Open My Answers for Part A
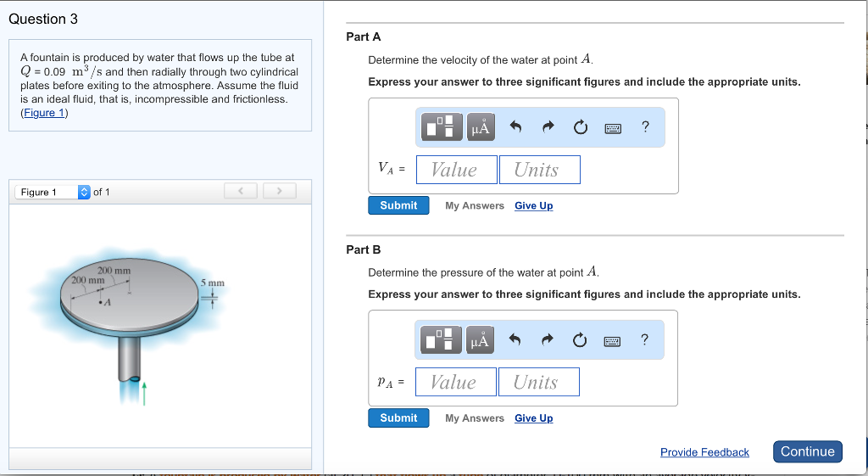The width and height of the screenshot is (868, 476). pyautogui.click(x=475, y=205)
